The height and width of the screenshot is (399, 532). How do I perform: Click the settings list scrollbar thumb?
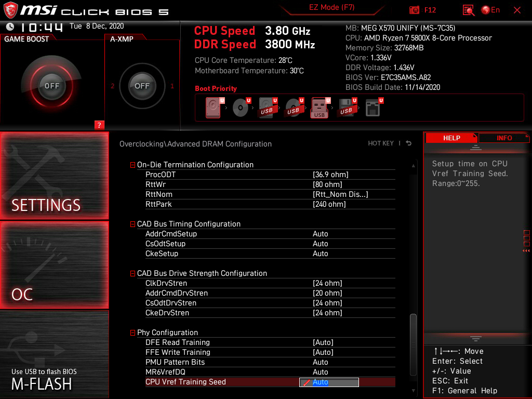tap(413, 345)
